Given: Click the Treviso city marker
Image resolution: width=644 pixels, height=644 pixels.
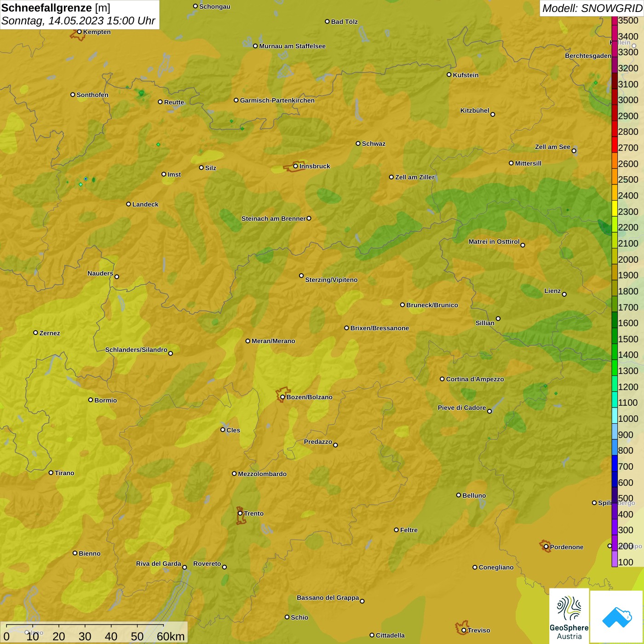Looking at the screenshot, I should point(464,630).
